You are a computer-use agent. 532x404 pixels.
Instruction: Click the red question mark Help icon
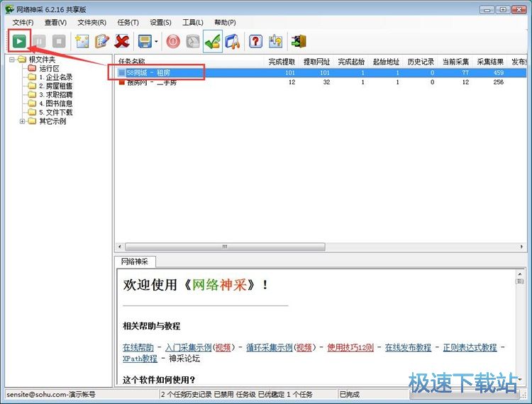255,41
